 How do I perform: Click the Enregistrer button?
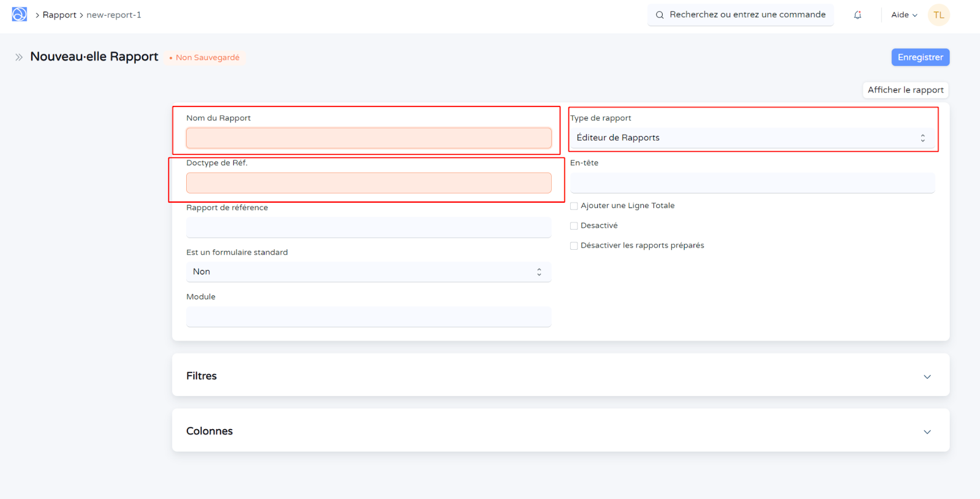tap(920, 58)
